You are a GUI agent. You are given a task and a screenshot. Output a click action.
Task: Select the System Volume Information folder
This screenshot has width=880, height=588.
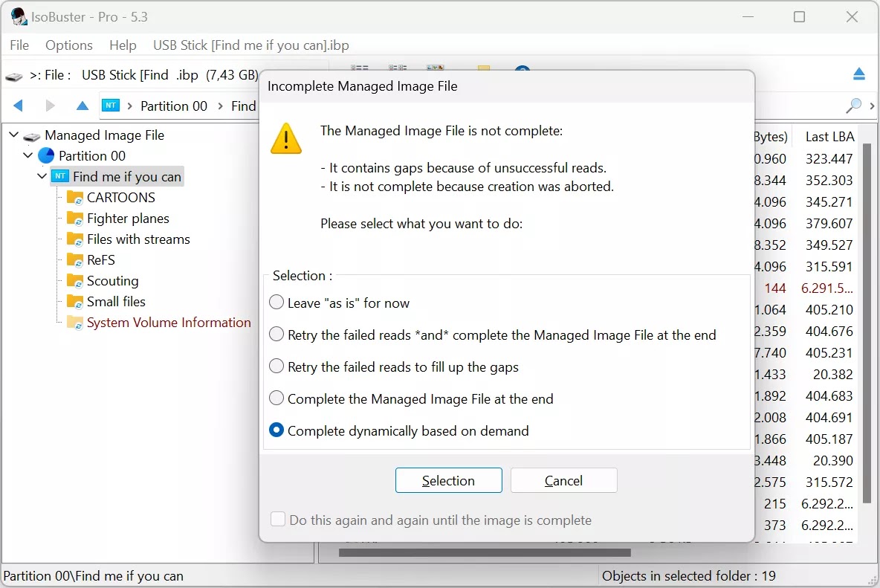pyautogui.click(x=170, y=322)
